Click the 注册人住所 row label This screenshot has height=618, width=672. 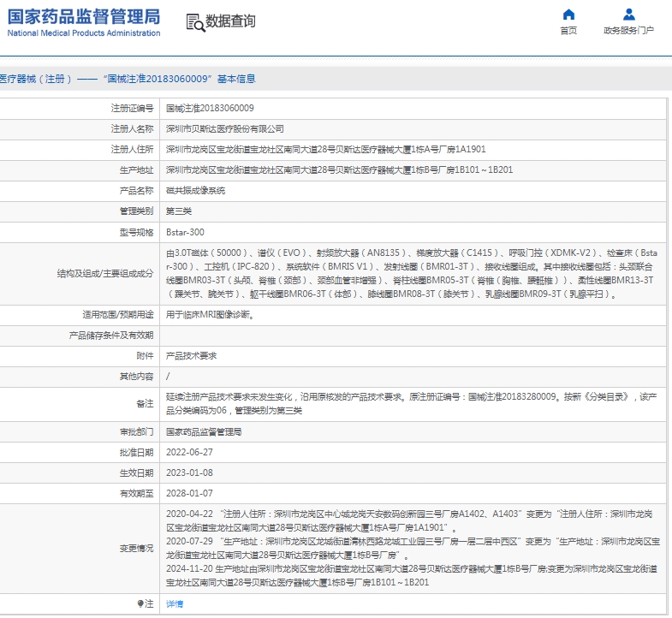132,150
